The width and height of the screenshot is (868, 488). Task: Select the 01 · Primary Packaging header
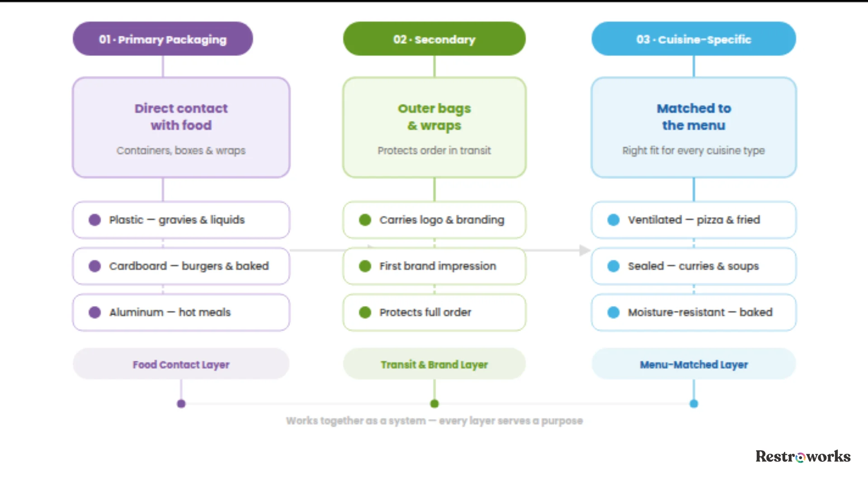click(x=163, y=39)
